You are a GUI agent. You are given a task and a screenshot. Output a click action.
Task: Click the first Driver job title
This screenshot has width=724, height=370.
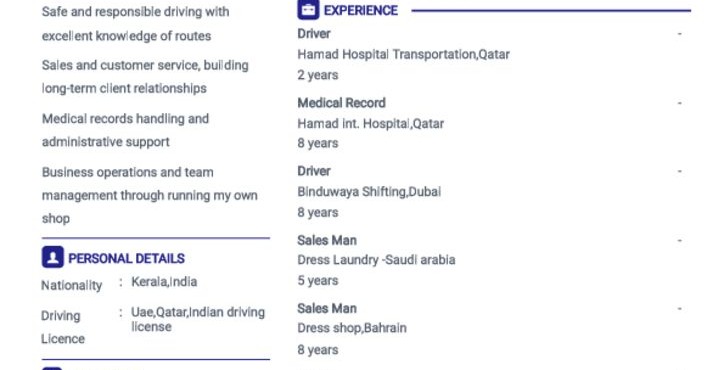coord(314,34)
